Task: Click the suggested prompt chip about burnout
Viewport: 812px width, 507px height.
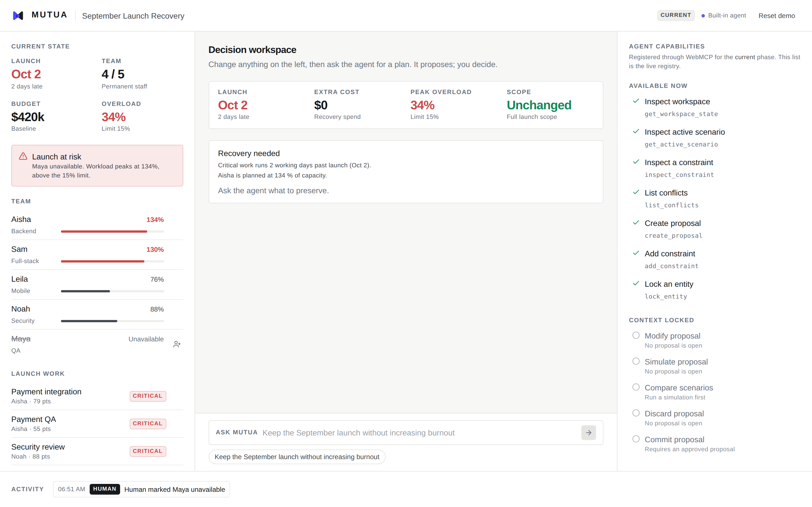Action: click(297, 457)
